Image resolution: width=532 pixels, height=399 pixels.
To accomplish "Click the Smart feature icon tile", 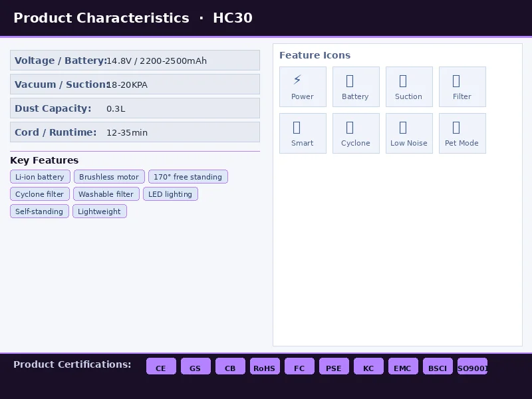I will coord(303,134).
